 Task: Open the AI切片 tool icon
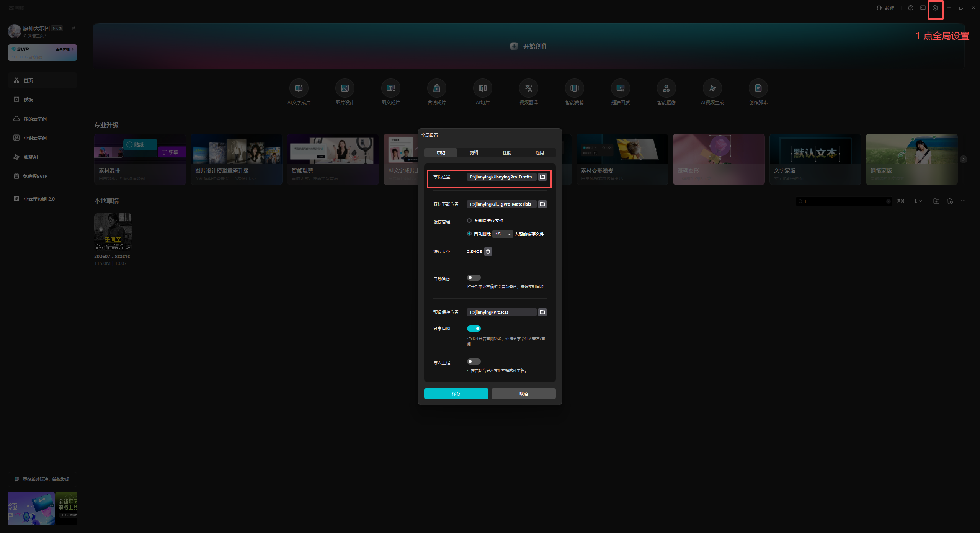[x=483, y=88]
